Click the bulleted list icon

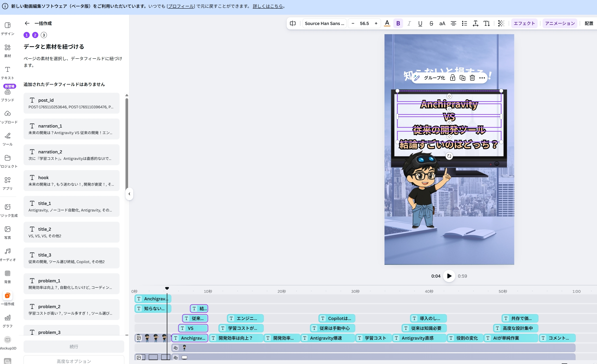pos(464,24)
